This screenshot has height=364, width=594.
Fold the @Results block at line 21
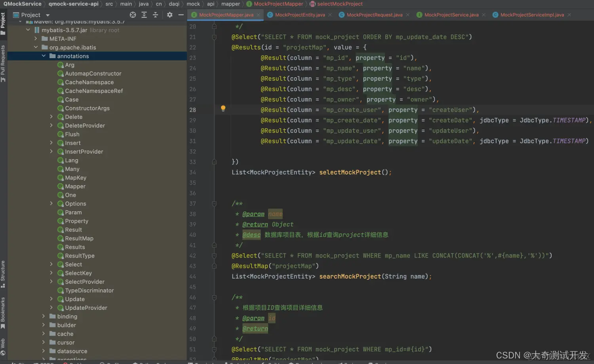pos(214,37)
